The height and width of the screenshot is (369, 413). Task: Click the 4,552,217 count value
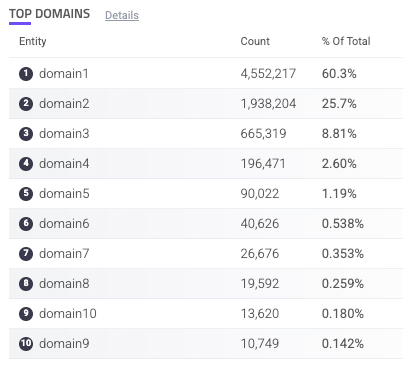click(268, 74)
